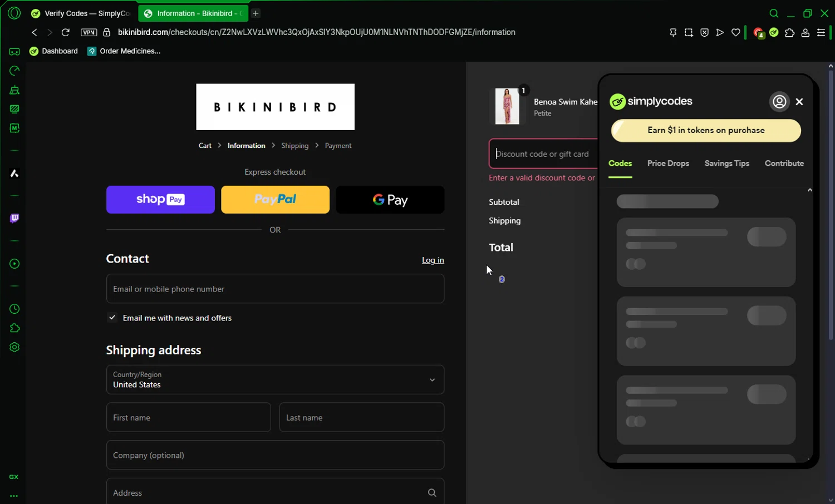Open the Opera GX main menu logo

coord(14,13)
